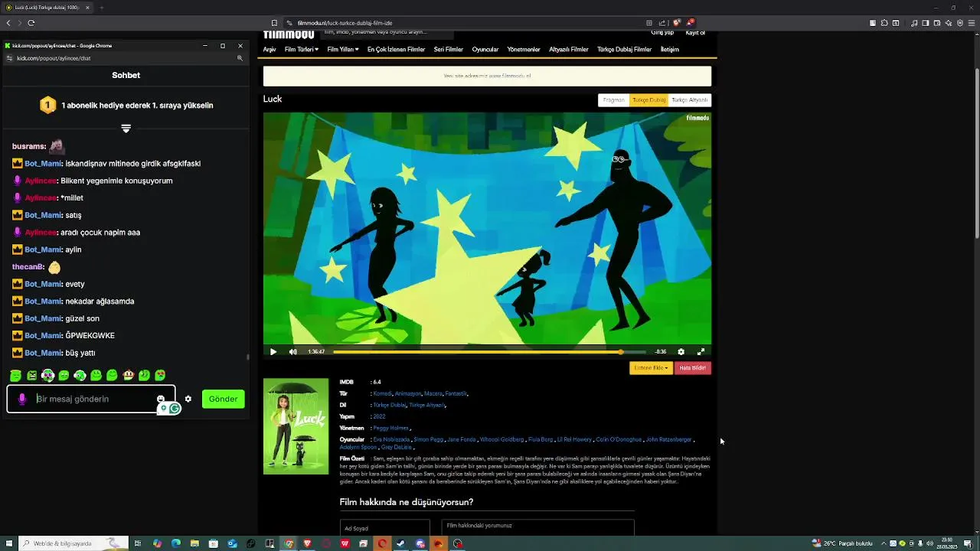Open the Listeme Ekle dropdown

tap(651, 368)
